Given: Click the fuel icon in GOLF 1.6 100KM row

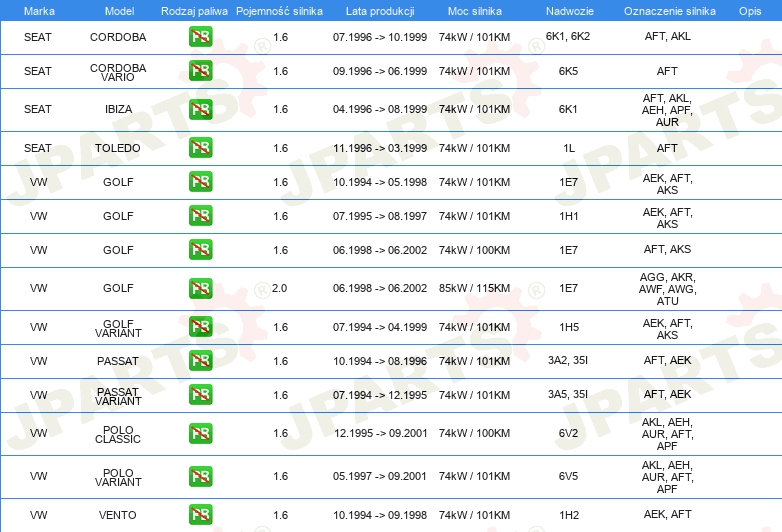Looking at the screenshot, I should point(200,250).
